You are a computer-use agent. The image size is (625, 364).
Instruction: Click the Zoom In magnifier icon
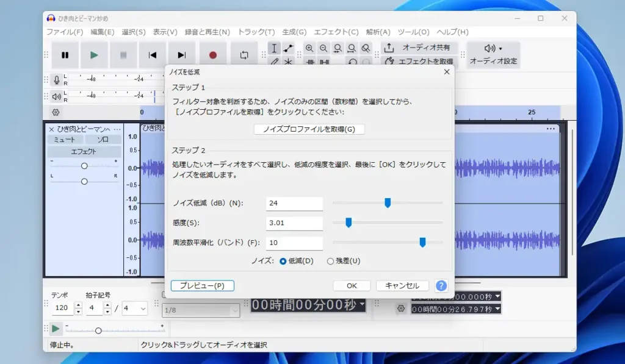(x=309, y=48)
